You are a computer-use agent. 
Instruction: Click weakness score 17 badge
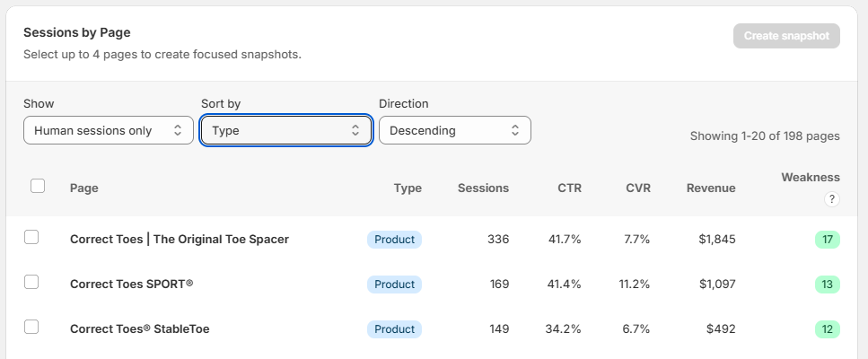[828, 240]
